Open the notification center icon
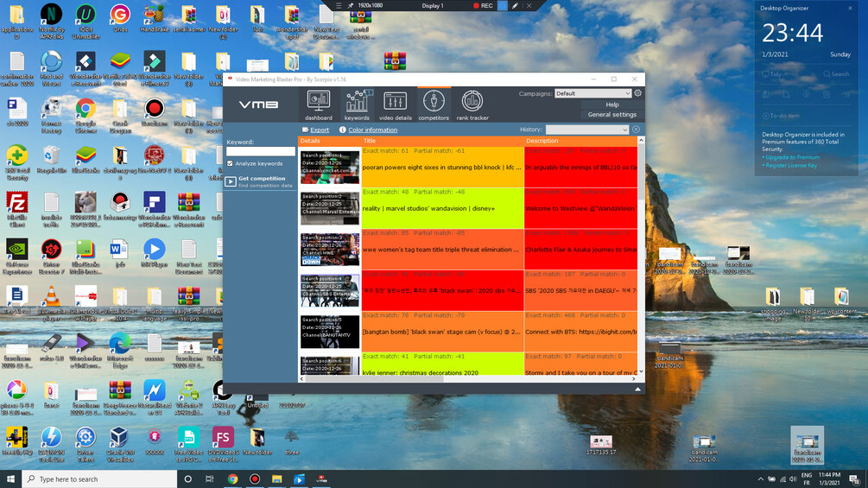The image size is (868, 488). [855, 479]
